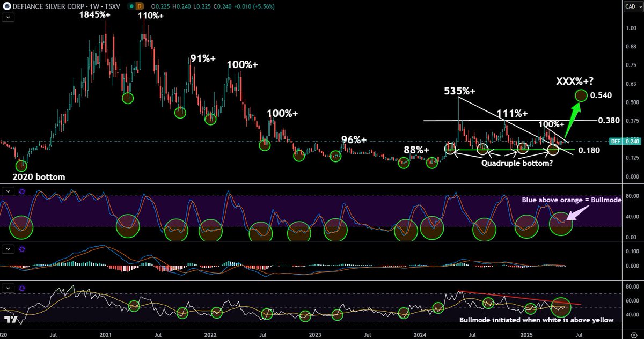Click the high value H0.240
Viewport: 644px width, 339px height.
(x=181, y=6)
